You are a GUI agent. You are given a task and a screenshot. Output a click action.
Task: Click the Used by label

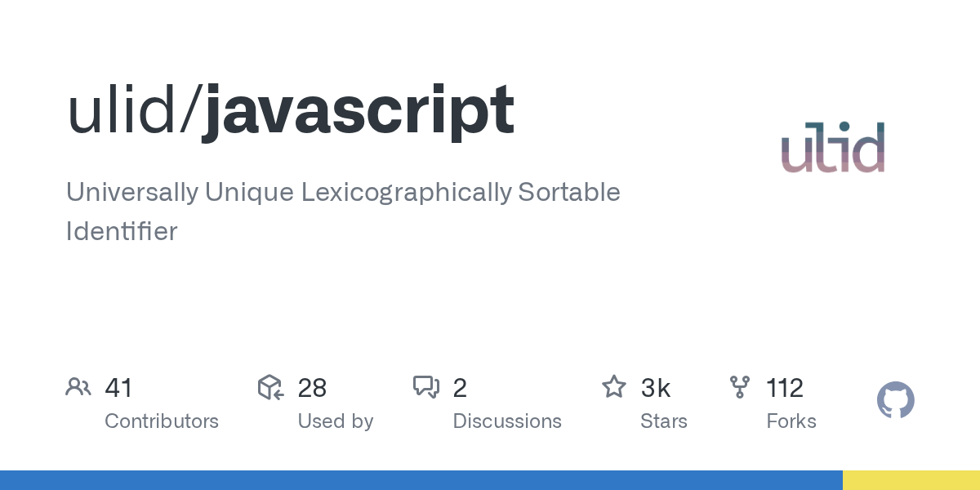click(335, 421)
